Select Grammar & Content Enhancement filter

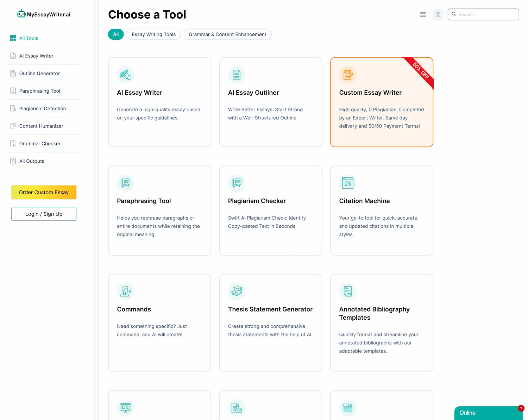coord(227,35)
